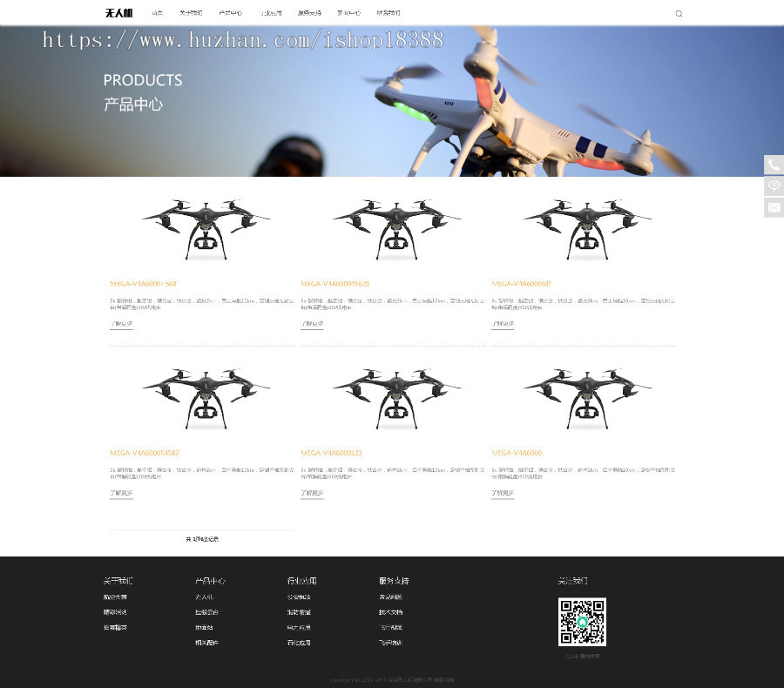Select 产品中心 in the top navigation

point(231,13)
